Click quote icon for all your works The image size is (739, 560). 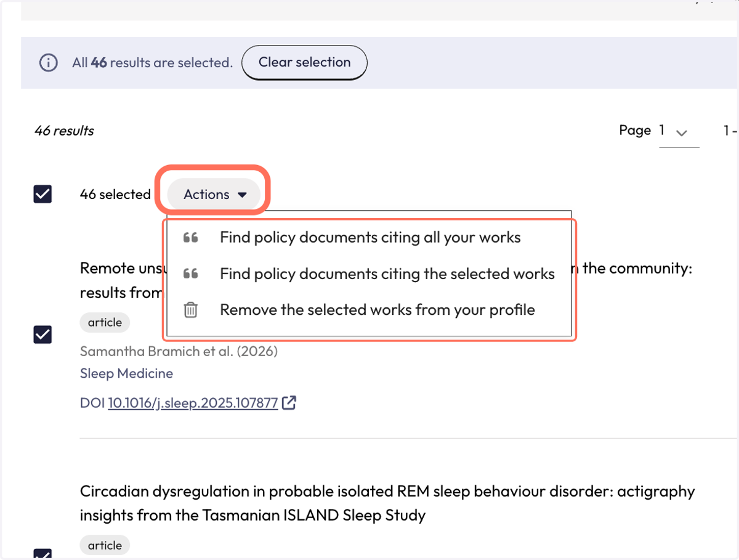(x=191, y=238)
